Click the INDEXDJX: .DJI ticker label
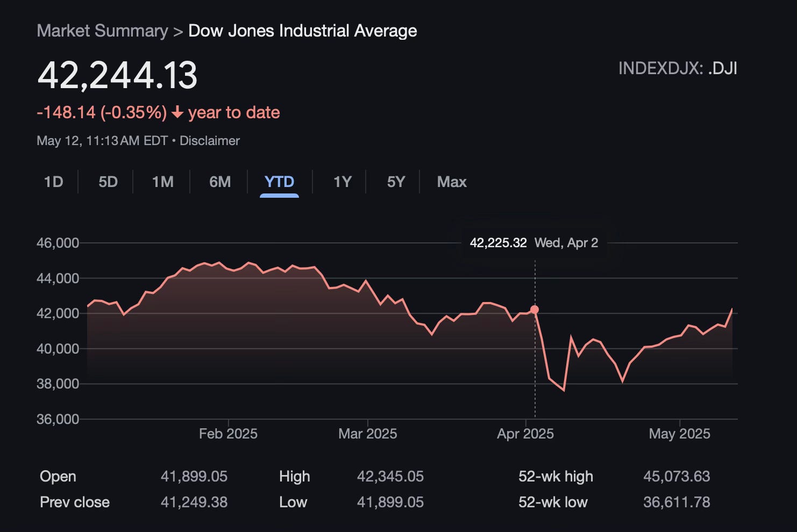Viewport: 797px width, 532px height. (678, 68)
